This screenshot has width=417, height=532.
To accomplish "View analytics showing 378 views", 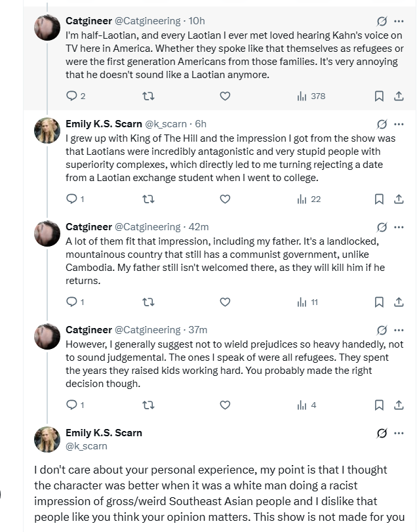I will click(311, 96).
